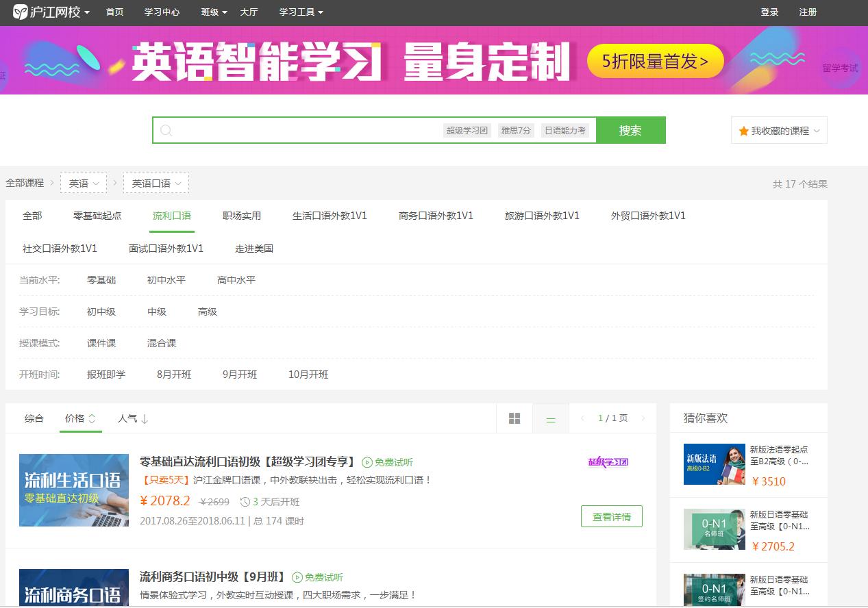Expand the 英语 breadcrumb dropdown
Viewport: 868px width, 608px height.
pos(84,183)
